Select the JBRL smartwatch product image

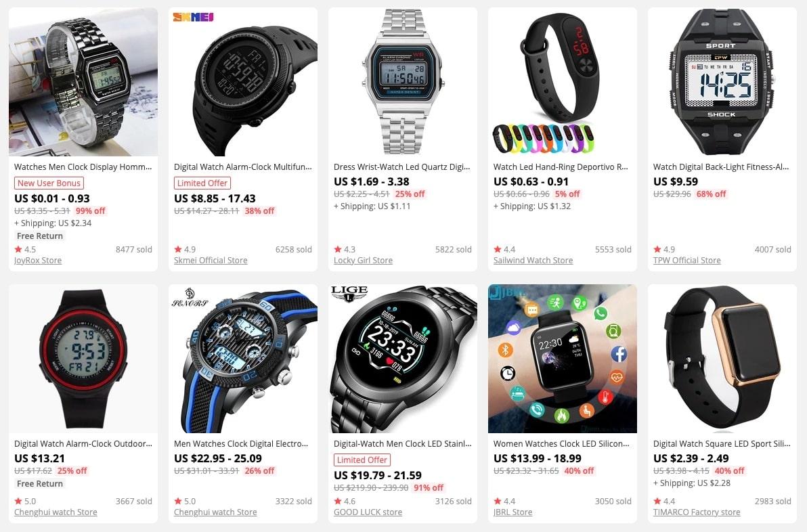click(563, 359)
